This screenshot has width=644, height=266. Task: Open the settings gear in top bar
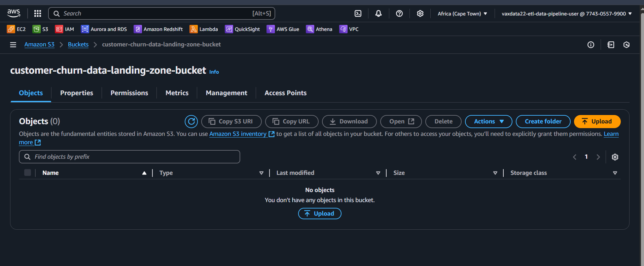click(420, 13)
